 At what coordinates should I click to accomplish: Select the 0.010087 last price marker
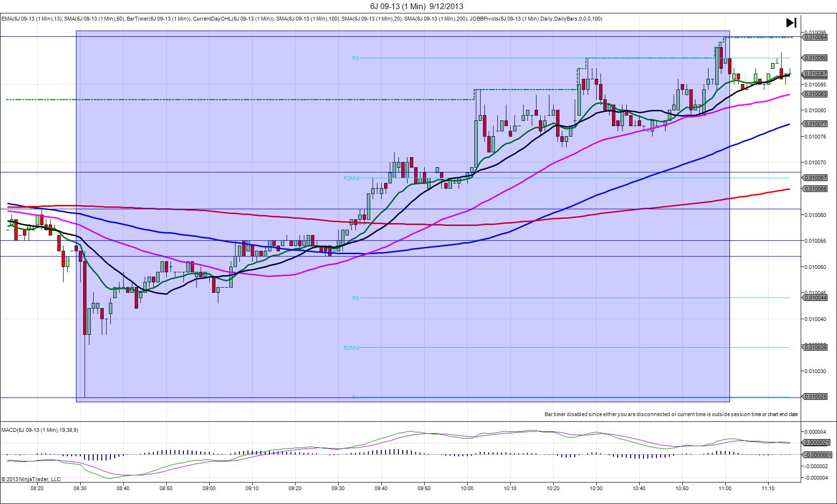(x=816, y=74)
